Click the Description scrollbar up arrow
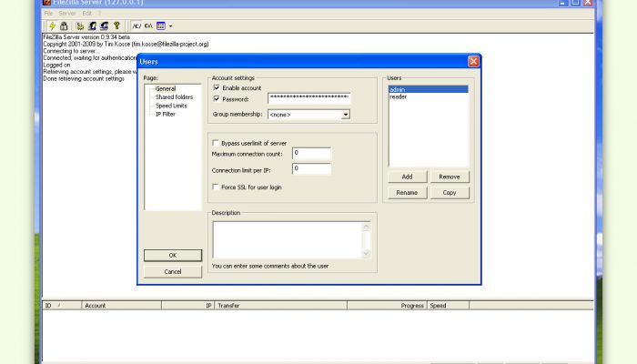The width and height of the screenshot is (637, 364). 366,227
